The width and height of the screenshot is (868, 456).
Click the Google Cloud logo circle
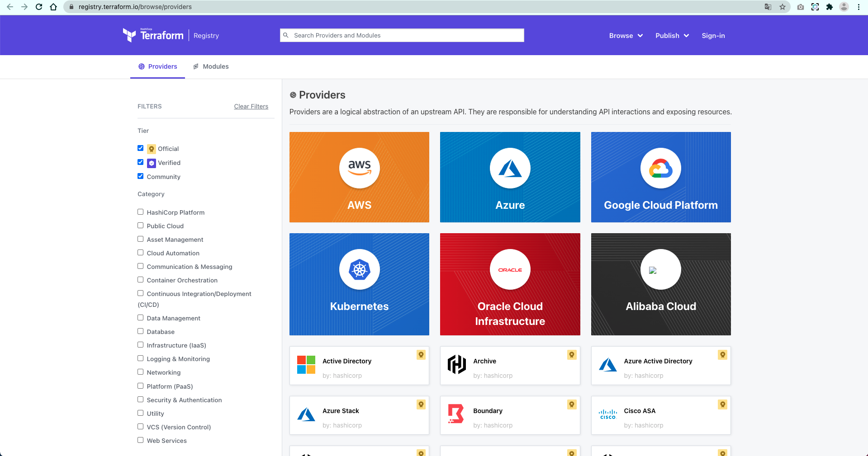661,168
